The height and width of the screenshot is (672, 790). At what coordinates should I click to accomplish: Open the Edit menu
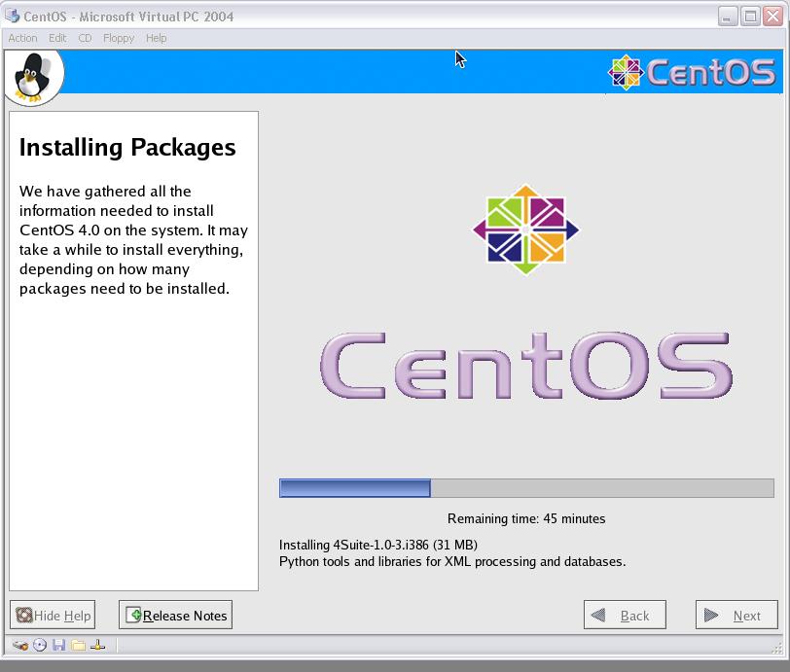pyautogui.click(x=58, y=38)
